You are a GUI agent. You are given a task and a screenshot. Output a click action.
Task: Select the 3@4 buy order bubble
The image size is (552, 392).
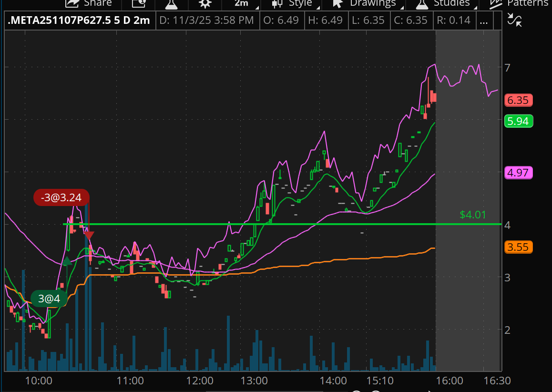click(49, 299)
